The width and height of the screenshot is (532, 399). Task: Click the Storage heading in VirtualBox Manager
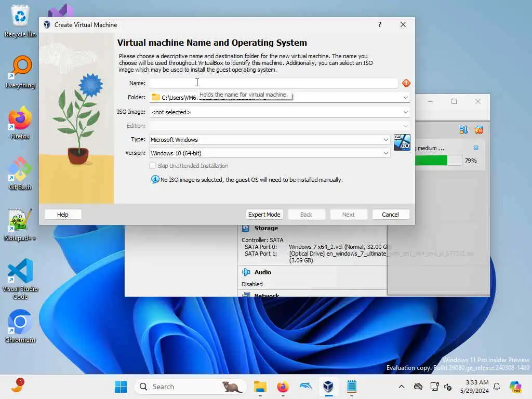[266, 228]
